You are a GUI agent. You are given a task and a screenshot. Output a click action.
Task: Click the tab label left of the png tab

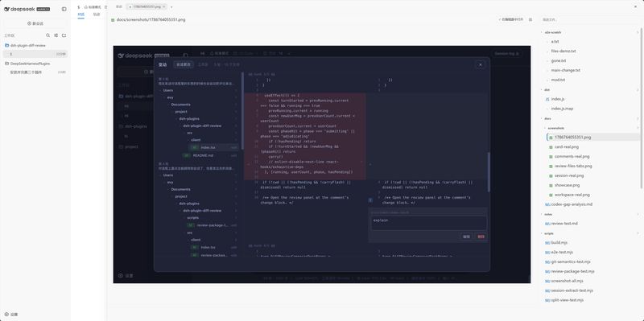[118, 6]
